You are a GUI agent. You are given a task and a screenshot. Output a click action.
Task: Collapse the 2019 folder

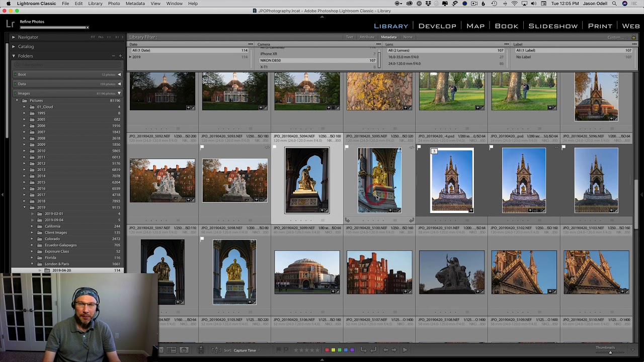(24, 207)
